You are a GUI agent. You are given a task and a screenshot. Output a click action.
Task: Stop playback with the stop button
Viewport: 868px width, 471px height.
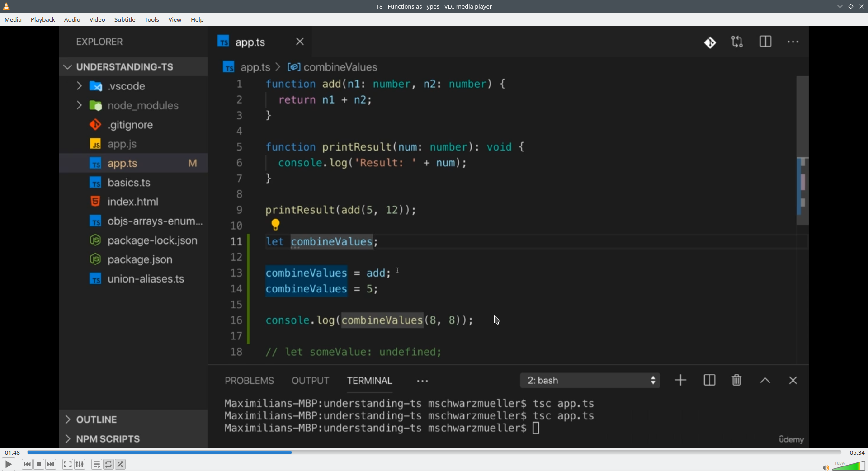(x=39, y=464)
